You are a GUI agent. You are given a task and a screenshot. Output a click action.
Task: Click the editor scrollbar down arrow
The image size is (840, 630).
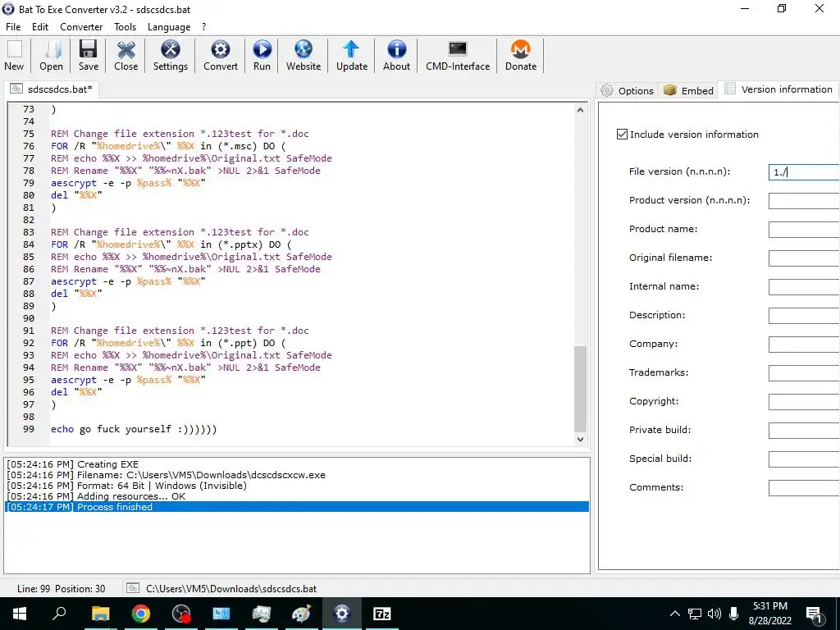[x=580, y=440]
